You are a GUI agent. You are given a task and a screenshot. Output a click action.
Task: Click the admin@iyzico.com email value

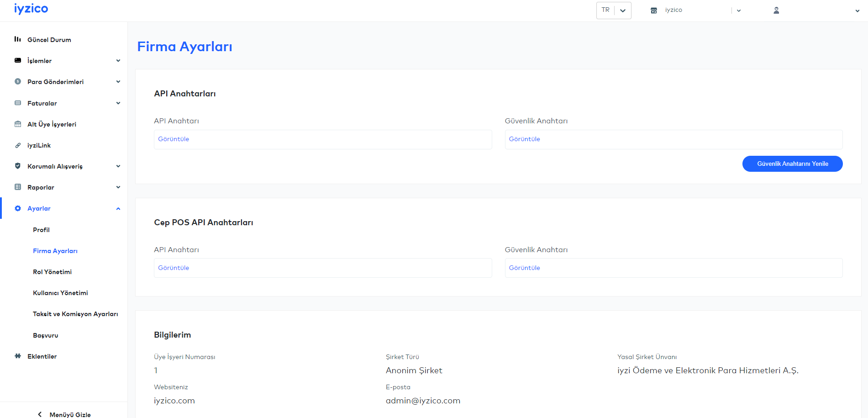click(x=423, y=401)
